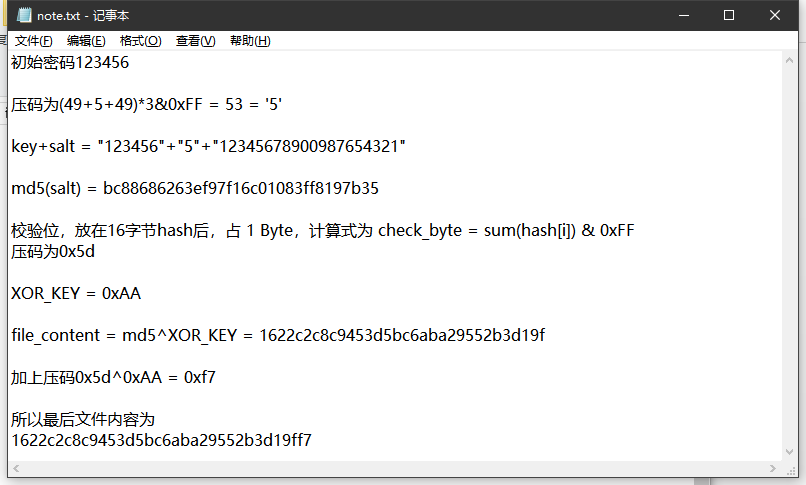The width and height of the screenshot is (806, 485).
Task: Minimize the note.txt Notepad window
Action: [683, 15]
